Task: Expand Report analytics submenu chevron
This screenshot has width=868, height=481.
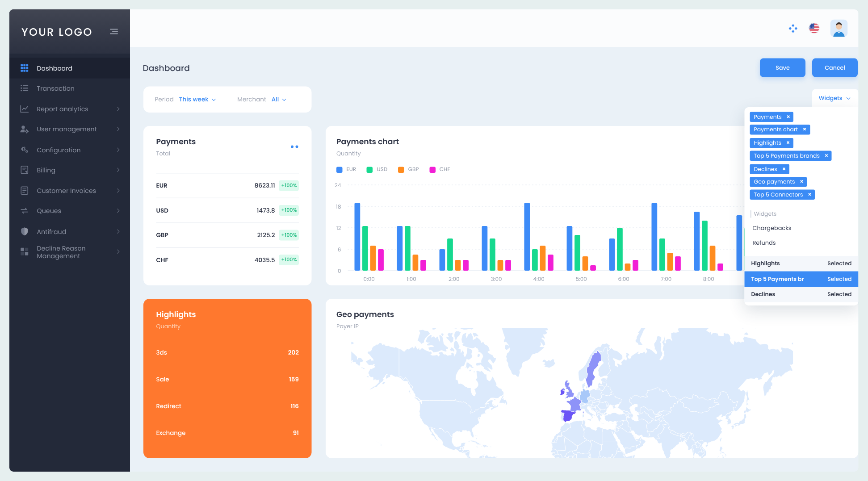Action: (x=118, y=109)
